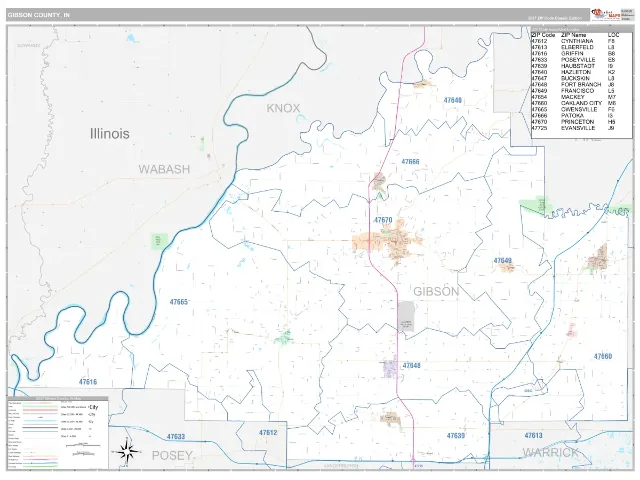Select the EVANSVILLE row in the ZIP table

pyautogui.click(x=573, y=128)
